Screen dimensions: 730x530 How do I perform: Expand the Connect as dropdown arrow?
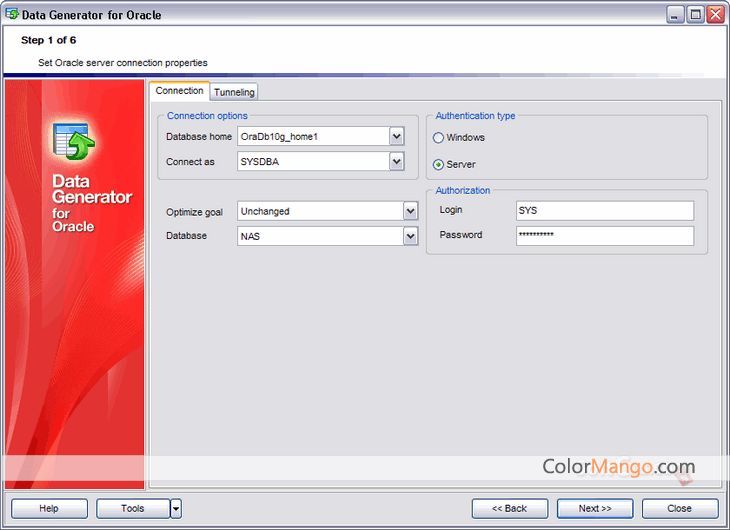[x=397, y=162]
